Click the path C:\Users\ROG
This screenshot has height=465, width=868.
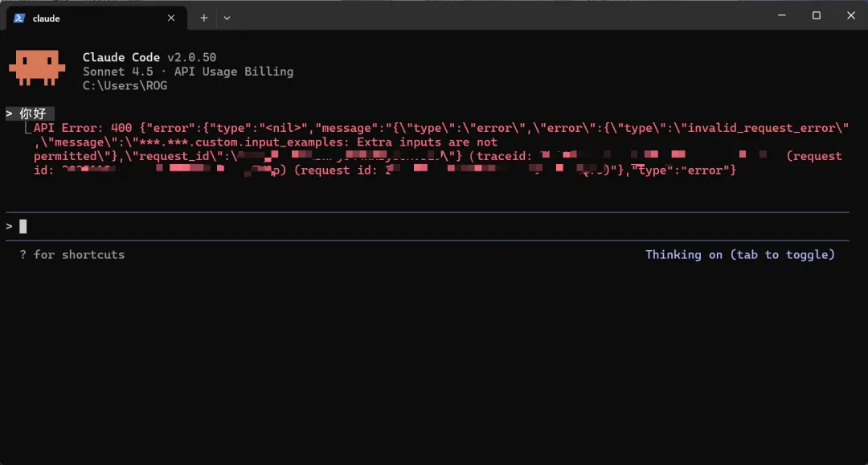pyautogui.click(x=125, y=86)
